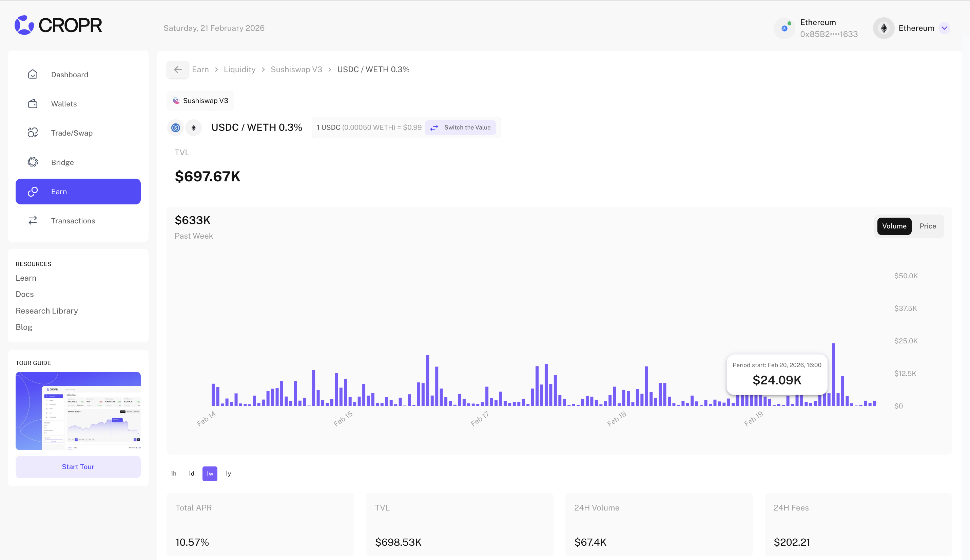This screenshot has width=970, height=560.
Task: Click the USDC / WETH 0.3% pool title
Action: pos(257,128)
